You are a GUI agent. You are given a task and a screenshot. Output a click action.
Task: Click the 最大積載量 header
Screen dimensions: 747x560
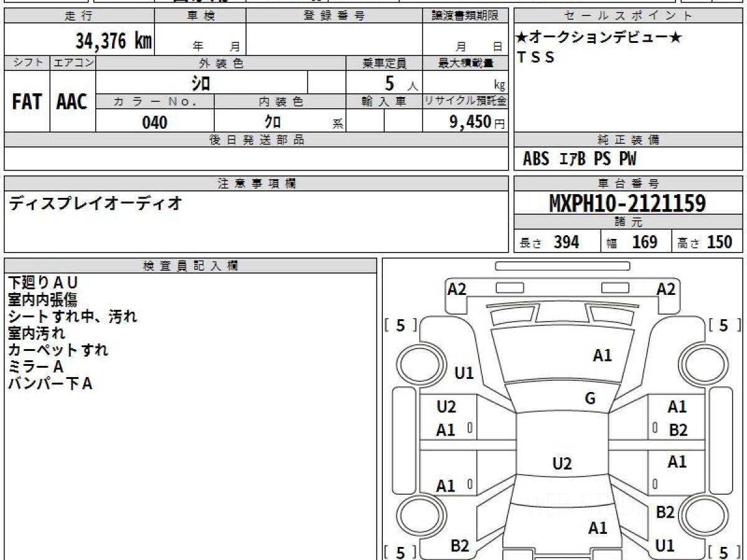point(465,63)
